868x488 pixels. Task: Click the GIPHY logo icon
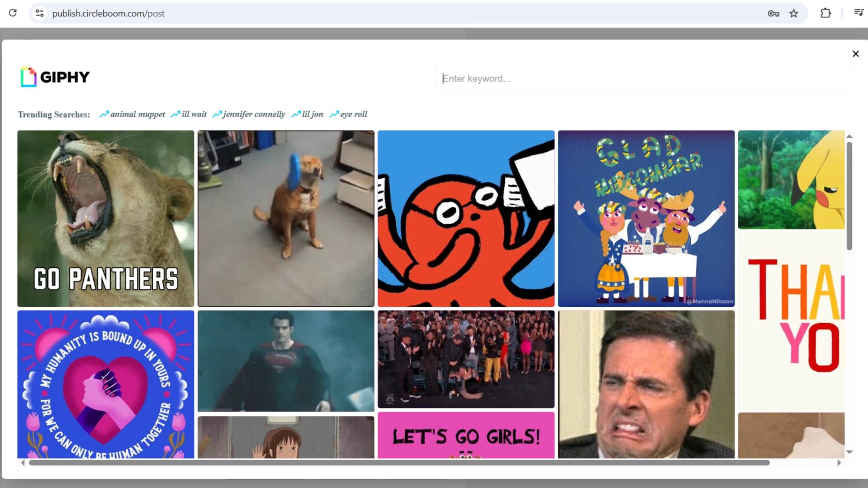(28, 77)
